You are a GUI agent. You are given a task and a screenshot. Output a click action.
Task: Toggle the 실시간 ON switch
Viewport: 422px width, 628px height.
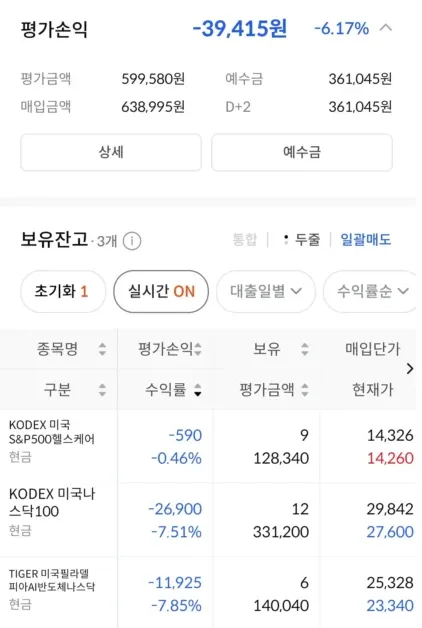click(161, 292)
